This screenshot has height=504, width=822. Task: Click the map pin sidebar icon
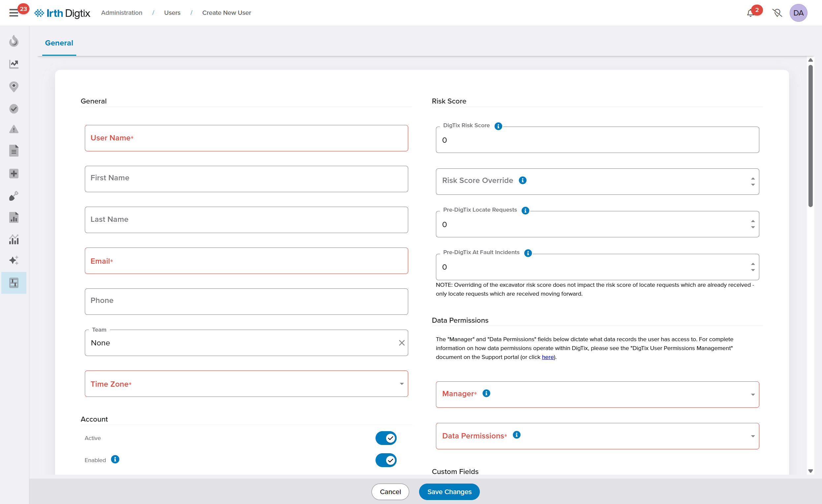[x=14, y=86]
